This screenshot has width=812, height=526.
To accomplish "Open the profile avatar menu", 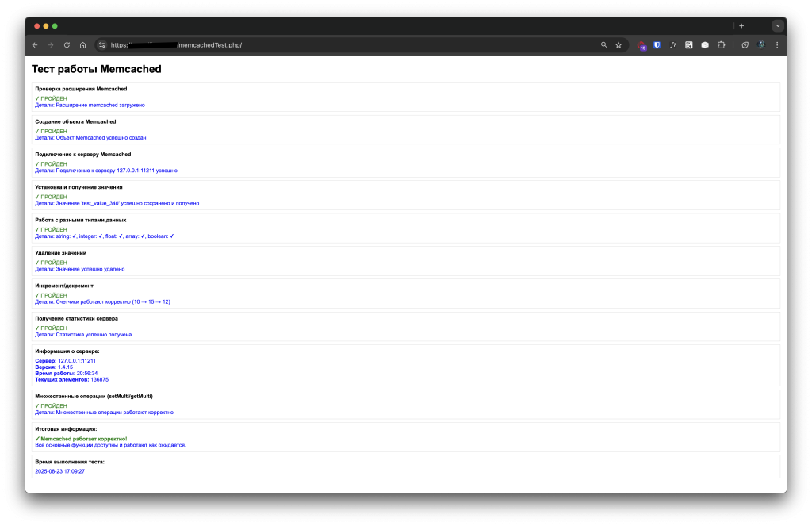I will pyautogui.click(x=760, y=45).
